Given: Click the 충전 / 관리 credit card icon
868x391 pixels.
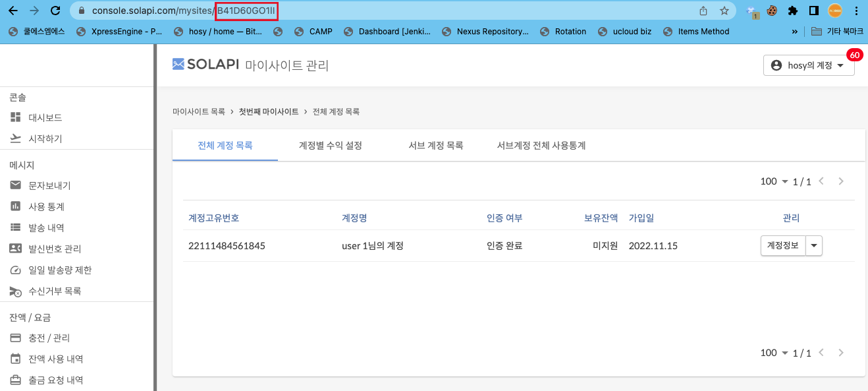Looking at the screenshot, I should (x=16, y=338).
